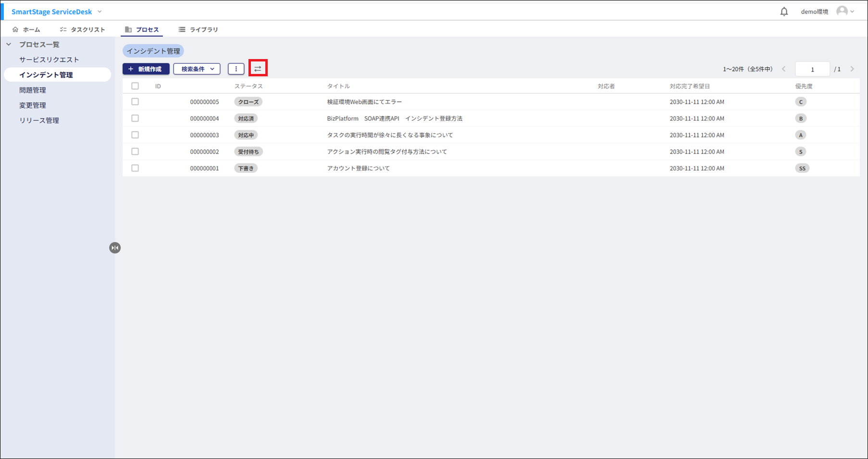Click the タイトル column header
868x459 pixels.
coord(338,86)
